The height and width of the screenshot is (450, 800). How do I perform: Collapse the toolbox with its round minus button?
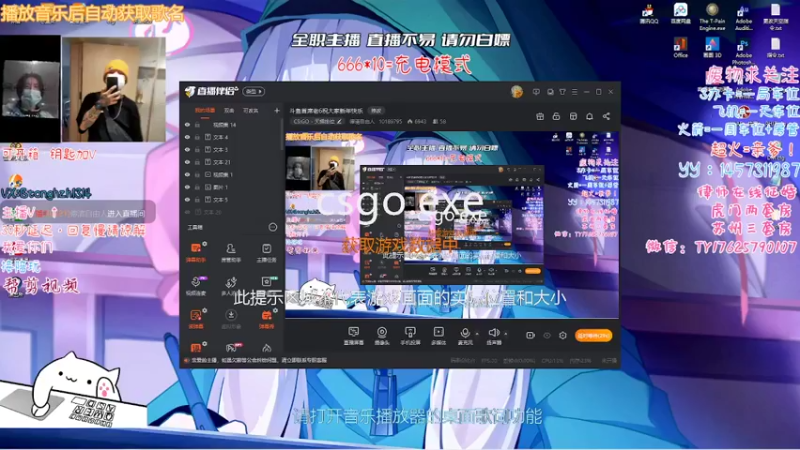coord(273,227)
